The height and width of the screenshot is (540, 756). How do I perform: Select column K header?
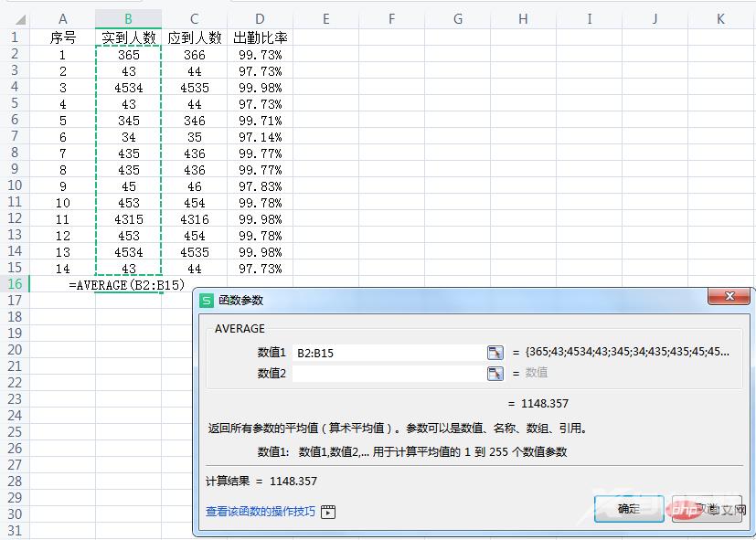point(720,18)
